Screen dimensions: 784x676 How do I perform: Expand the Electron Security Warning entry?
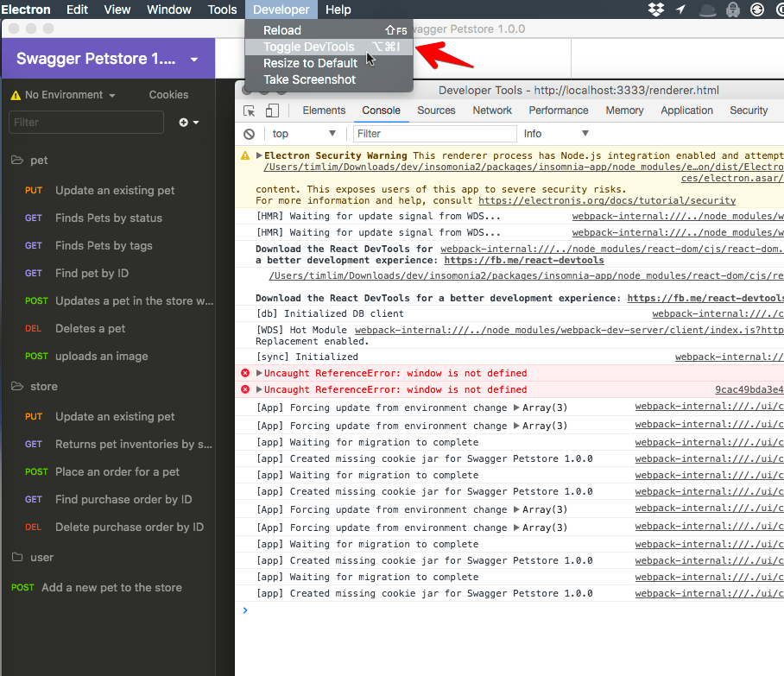click(259, 155)
